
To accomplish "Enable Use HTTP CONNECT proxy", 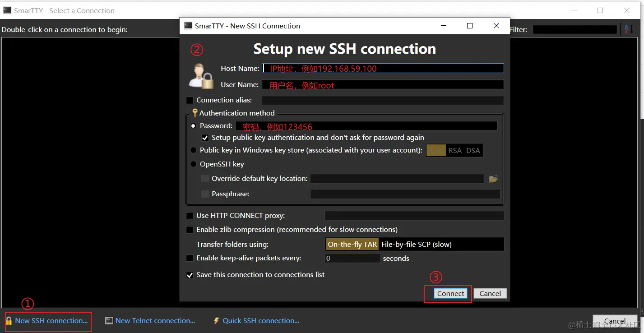I will 190,216.
